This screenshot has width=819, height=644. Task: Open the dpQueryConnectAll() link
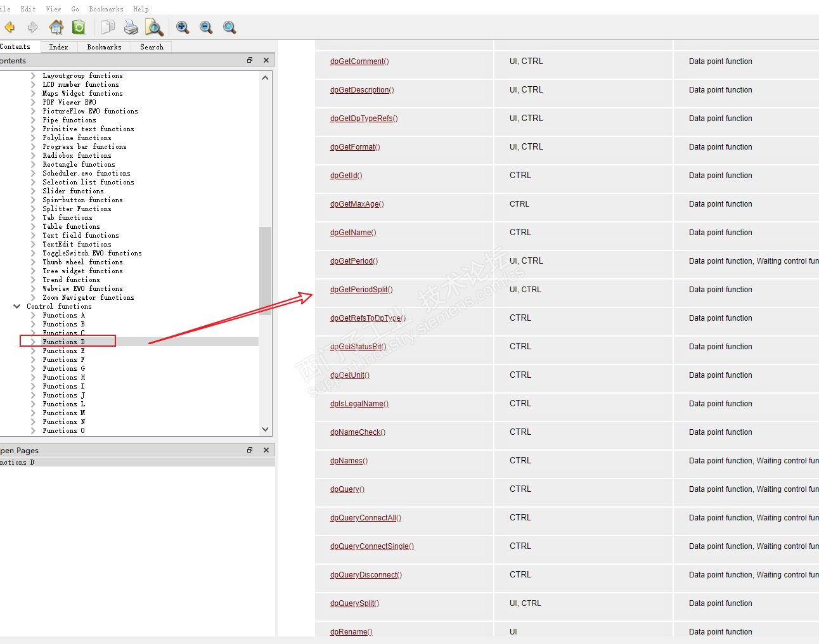366,518
